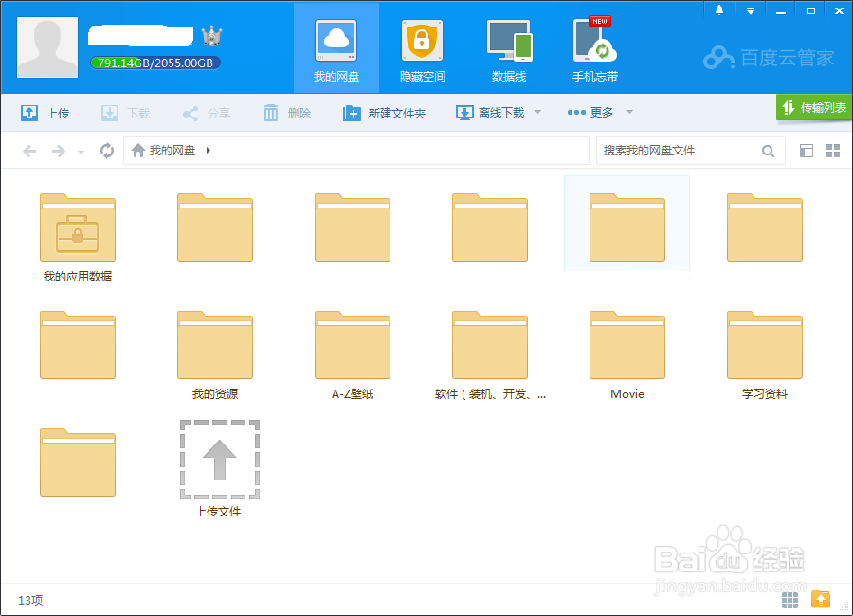Viewport: 853px width, 616px height.
Task: Click the grid view icon in the status bar
Action: click(x=789, y=600)
